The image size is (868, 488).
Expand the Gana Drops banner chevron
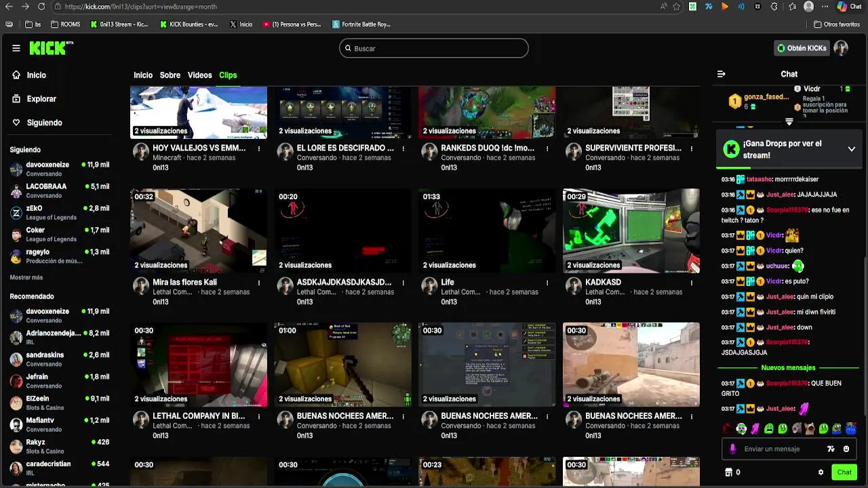click(852, 149)
